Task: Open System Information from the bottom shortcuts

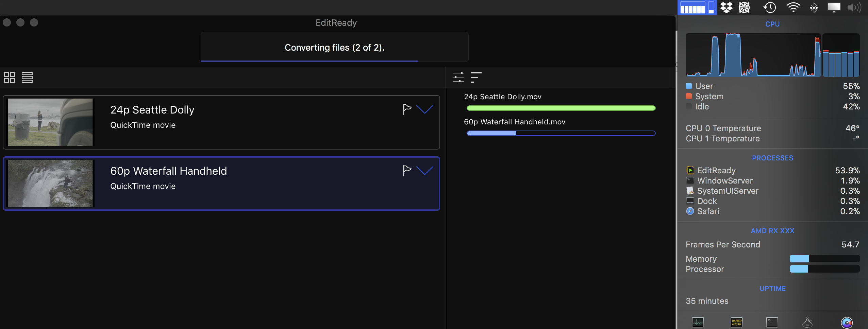Action: coord(807,322)
